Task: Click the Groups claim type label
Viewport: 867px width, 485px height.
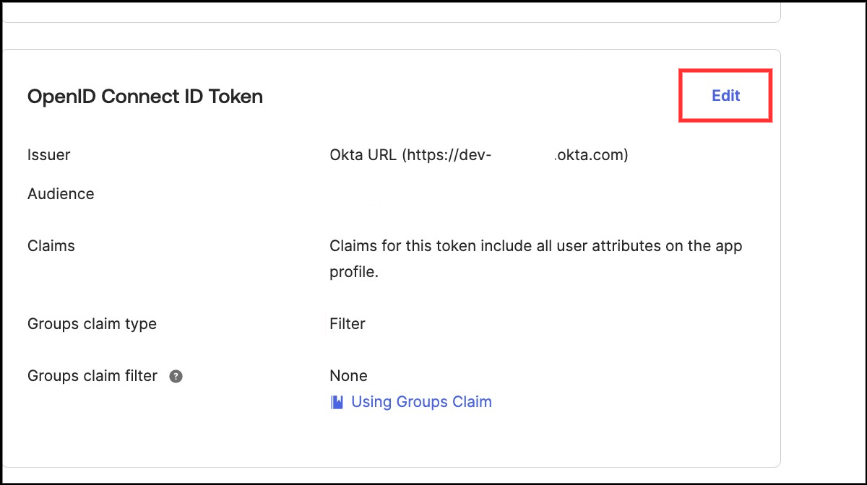Action: pos(92,324)
